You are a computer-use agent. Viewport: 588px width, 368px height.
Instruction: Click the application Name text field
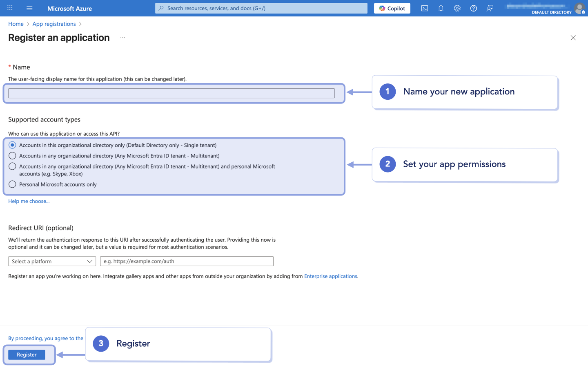tap(171, 93)
